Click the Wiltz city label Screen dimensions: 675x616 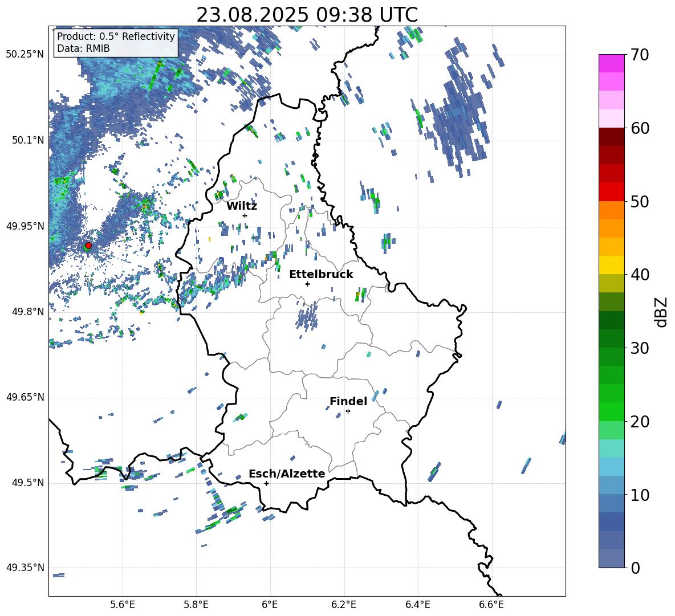point(242,206)
